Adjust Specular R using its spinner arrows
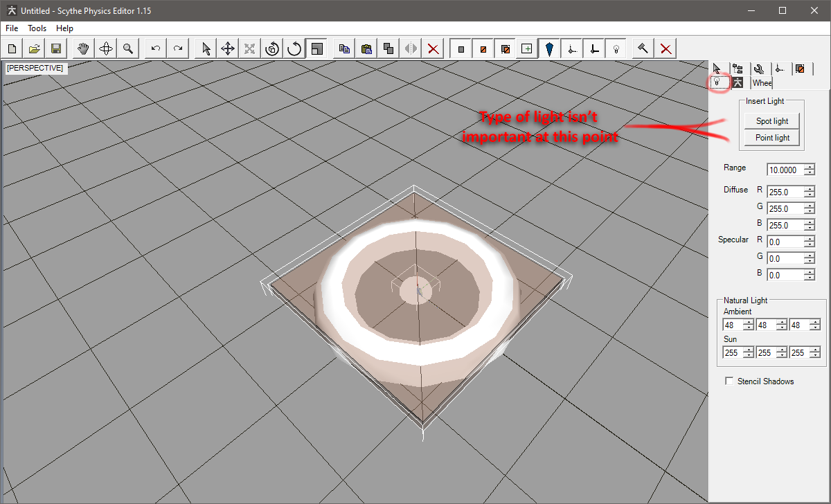The image size is (831, 504). (810, 242)
